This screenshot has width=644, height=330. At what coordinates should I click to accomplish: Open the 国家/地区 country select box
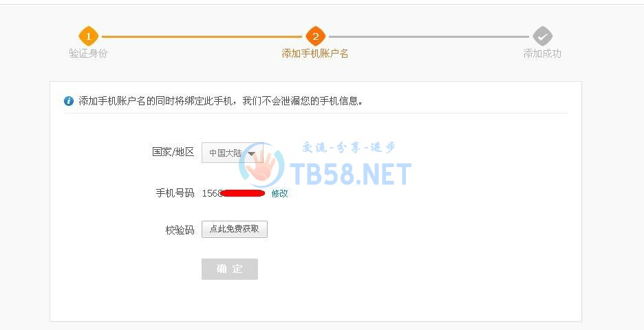233,153
